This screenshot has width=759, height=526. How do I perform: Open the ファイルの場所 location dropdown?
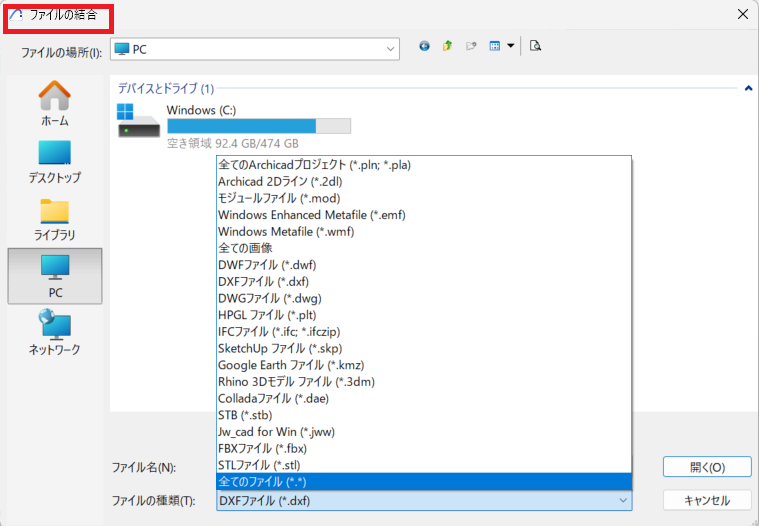tap(255, 49)
